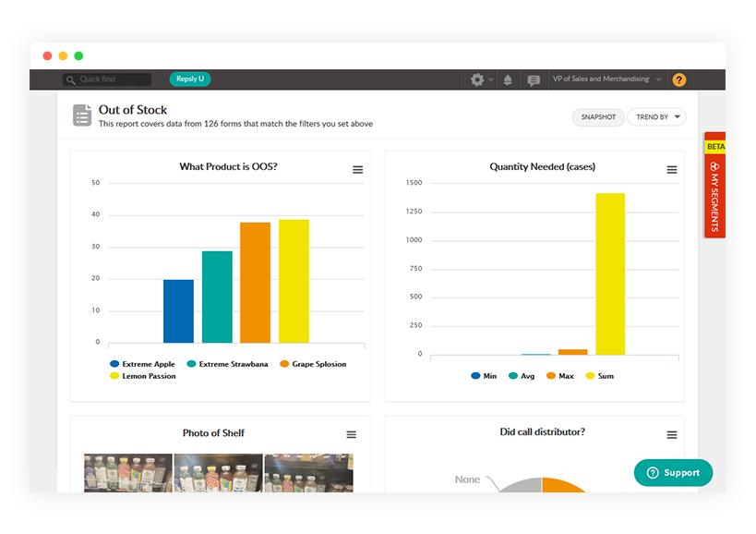Expand the My Segments side panel
Image resolution: width=756 pixels, height=534 pixels.
[x=714, y=195]
